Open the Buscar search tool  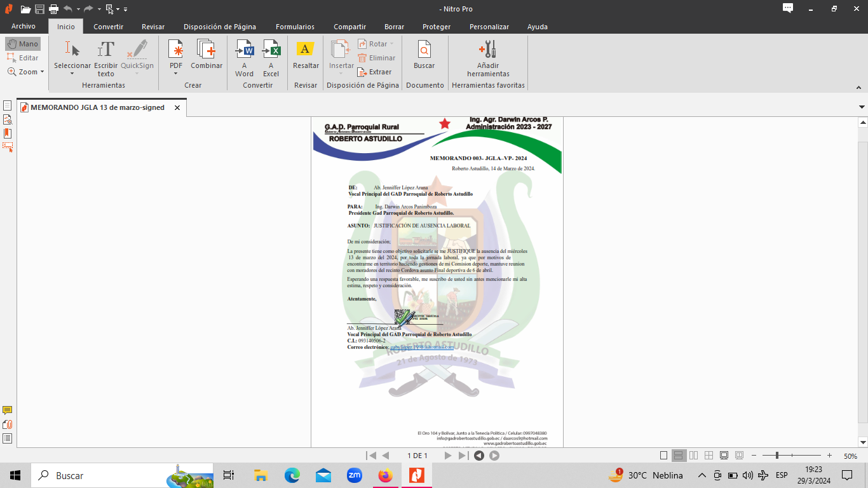pyautogui.click(x=424, y=55)
